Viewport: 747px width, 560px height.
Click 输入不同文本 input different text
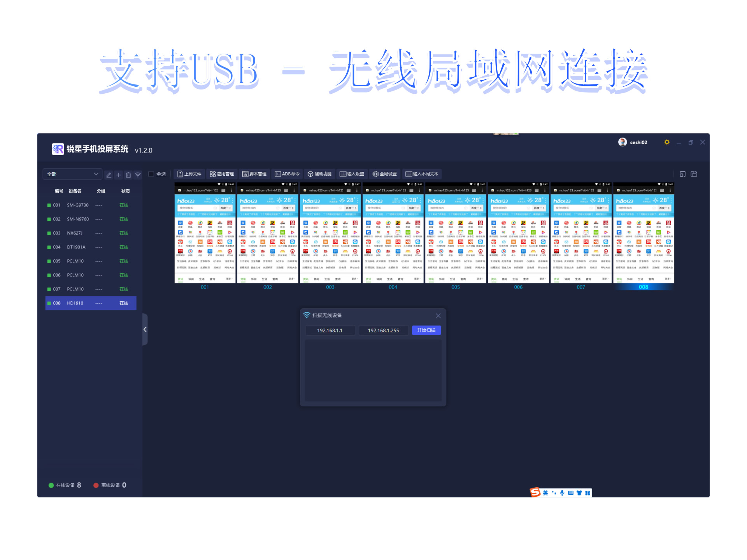pos(422,174)
